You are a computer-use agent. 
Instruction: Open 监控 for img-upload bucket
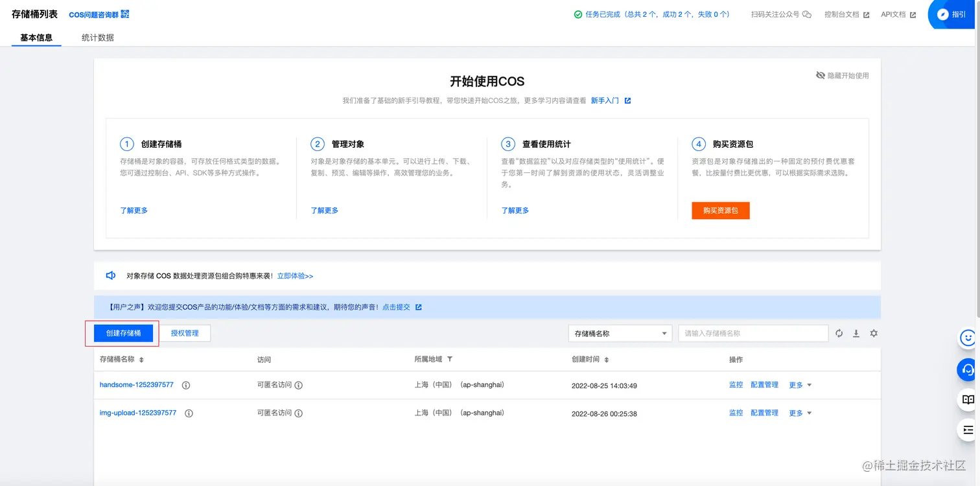736,413
